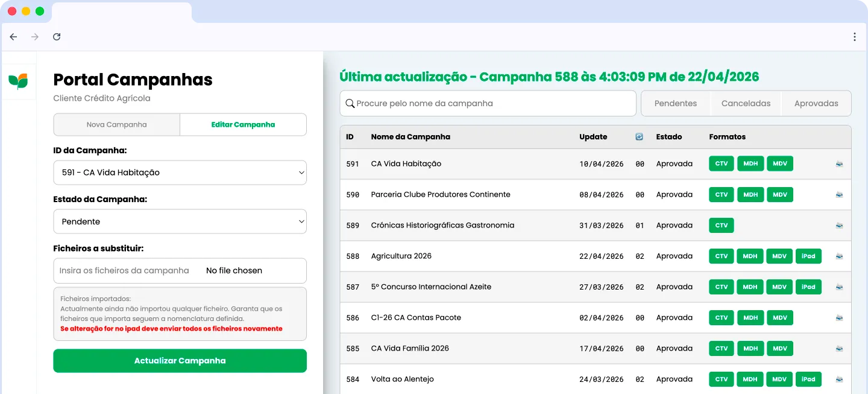
Task: Click the action icon for campaign 586
Action: pyautogui.click(x=839, y=318)
